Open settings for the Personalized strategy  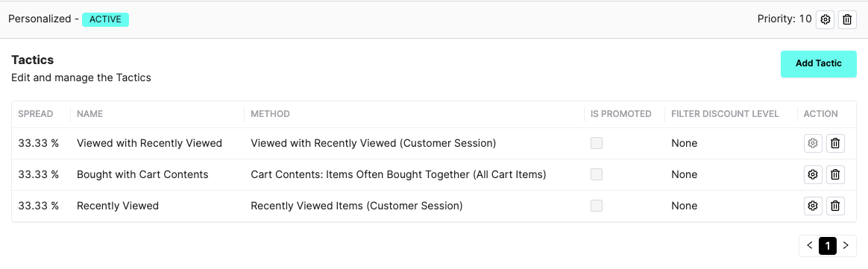point(825,19)
